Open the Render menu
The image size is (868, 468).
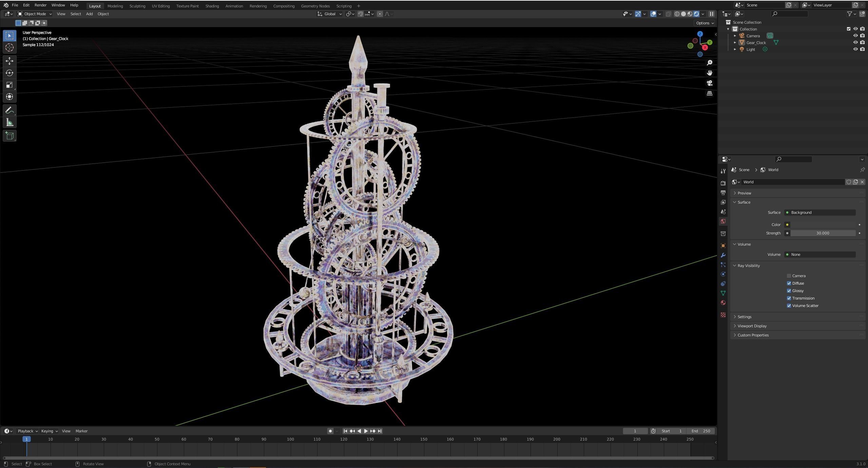(40, 5)
